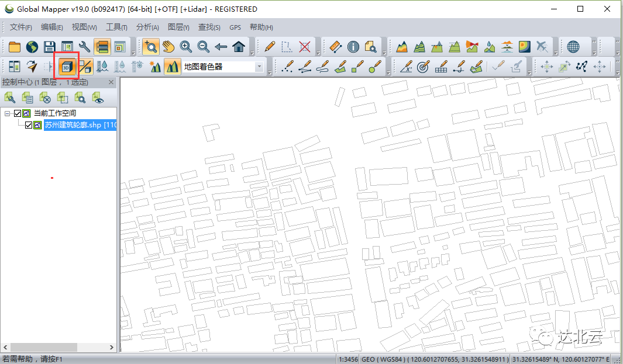
Task: Select the ruler Measure tool
Action: [x=336, y=47]
